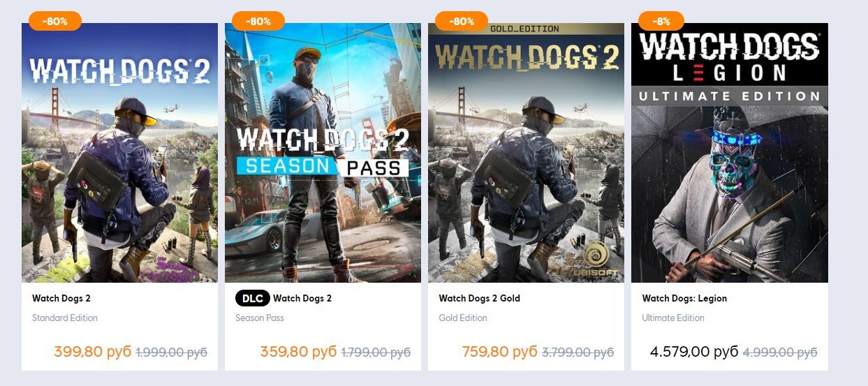The width and height of the screenshot is (868, 386).
Task: Click the Season Pass subtitle text
Action: [259, 318]
